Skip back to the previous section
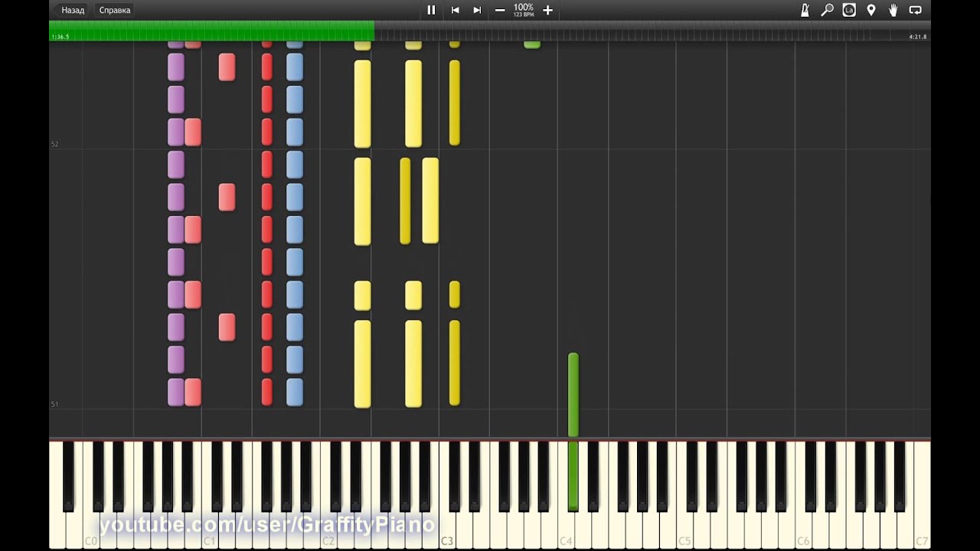 (x=455, y=10)
